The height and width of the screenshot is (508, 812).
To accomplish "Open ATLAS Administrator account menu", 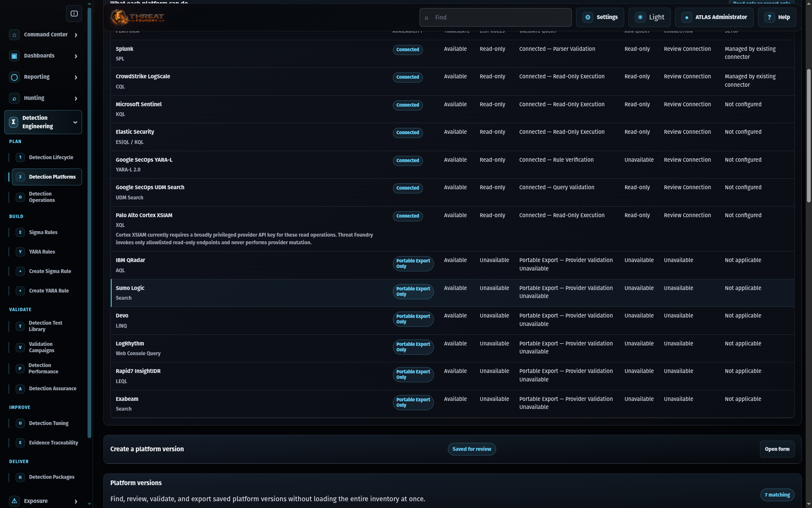I will (714, 17).
